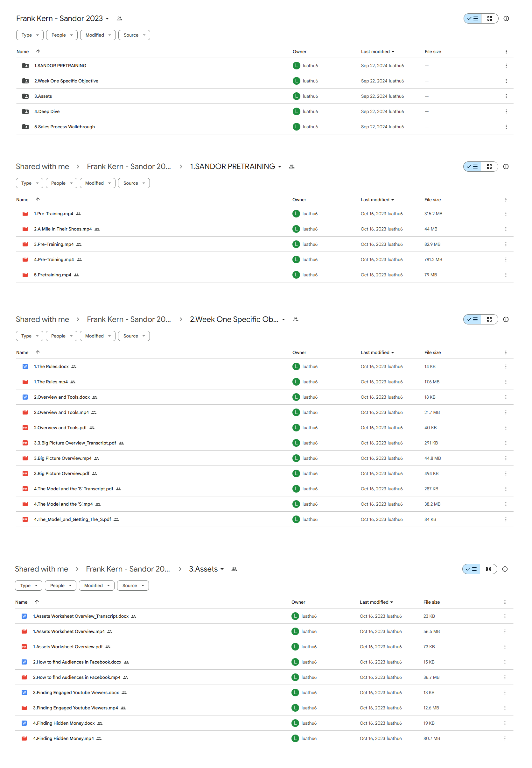Screen dimensions: 532x768
Task: Open 4.The Model and the 'S' Transcript.pdf
Action: pos(74,489)
